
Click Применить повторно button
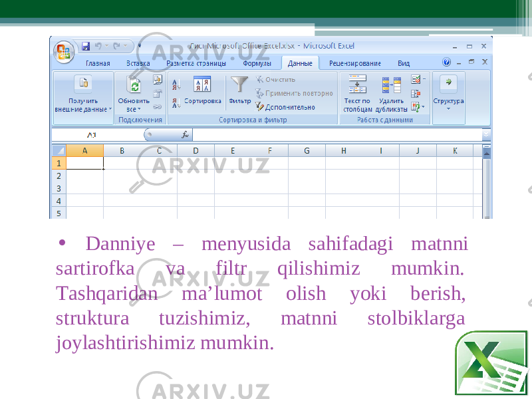click(x=294, y=93)
